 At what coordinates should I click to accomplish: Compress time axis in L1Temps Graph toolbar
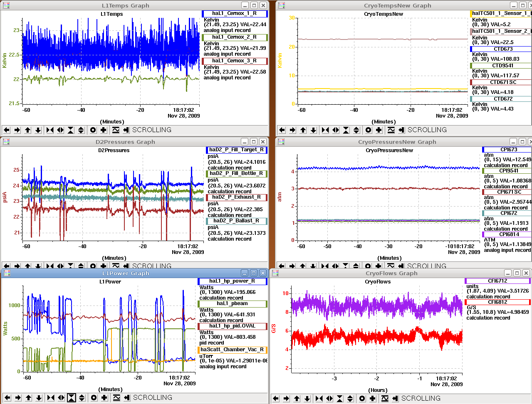click(50, 130)
